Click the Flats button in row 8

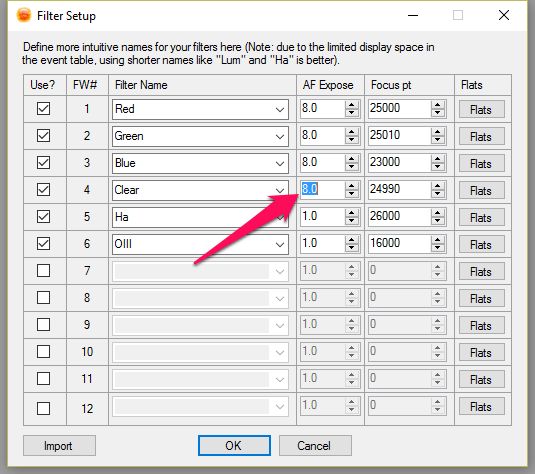(481, 298)
